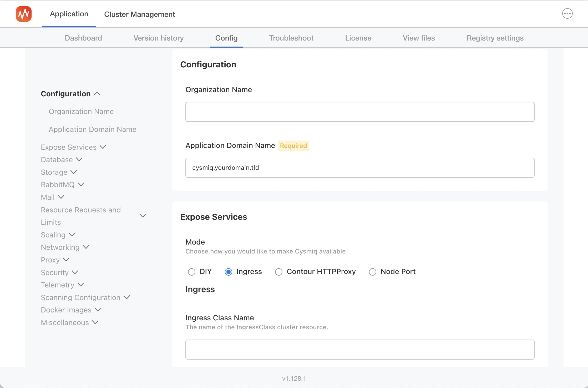Image resolution: width=588 pixels, height=388 pixels.
Task: Click the Organization Name input field
Action: tap(360, 112)
